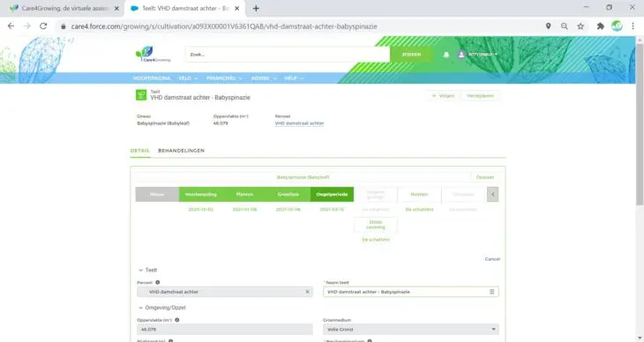Open the browser extensions puzzle icon
Viewport: 644px width, 342px height.
[601, 26]
